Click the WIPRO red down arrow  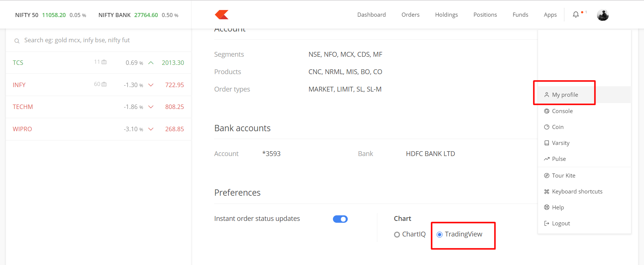151,129
